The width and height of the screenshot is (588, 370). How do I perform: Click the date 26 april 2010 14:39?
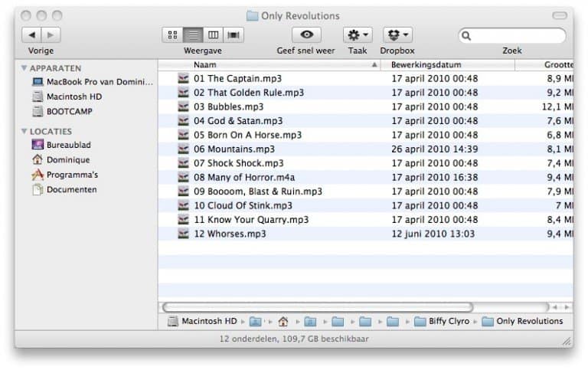(x=435, y=149)
